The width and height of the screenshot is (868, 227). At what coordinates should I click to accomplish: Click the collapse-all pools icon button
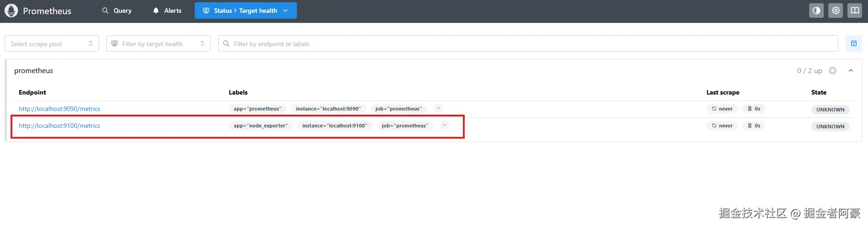pos(853,43)
